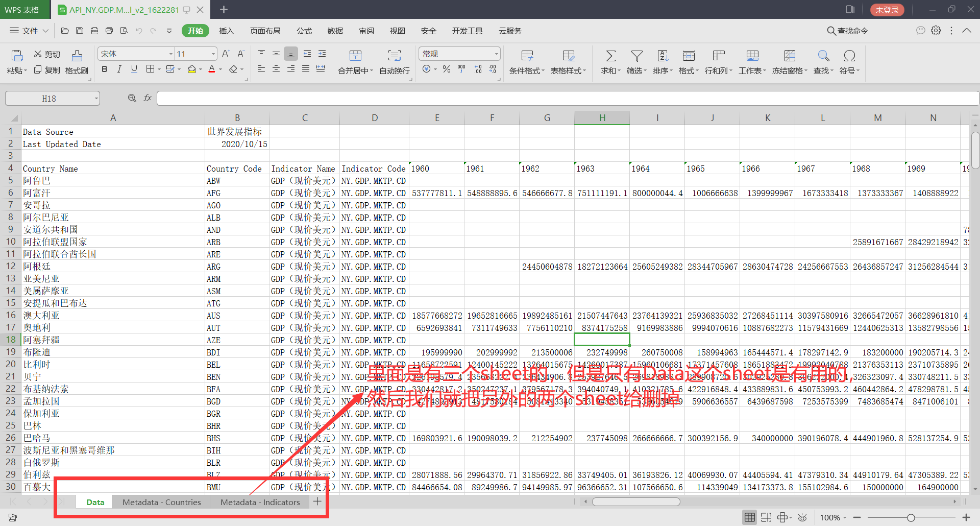Open the 文件 file menu

29,31
